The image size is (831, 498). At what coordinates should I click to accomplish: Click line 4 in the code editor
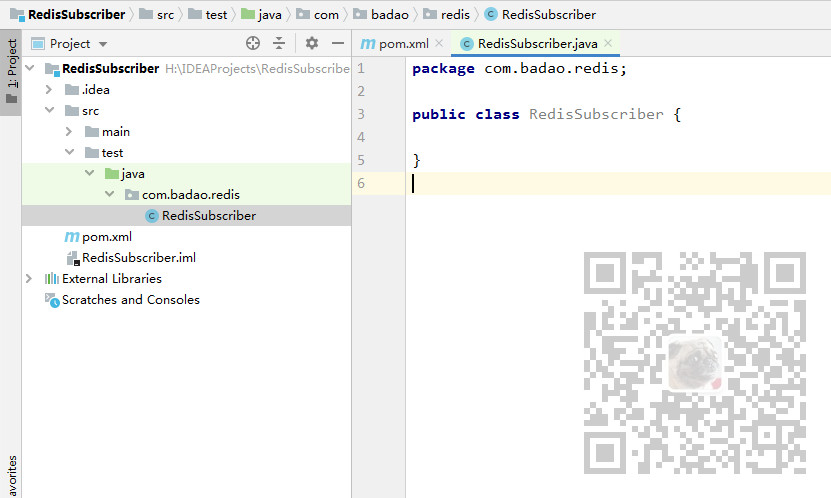[x=618, y=137]
